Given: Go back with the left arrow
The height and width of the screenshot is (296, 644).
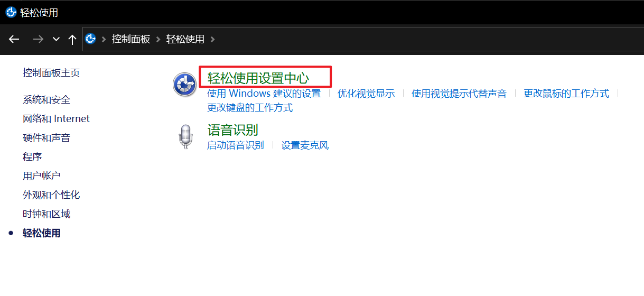Looking at the screenshot, I should coord(14,39).
